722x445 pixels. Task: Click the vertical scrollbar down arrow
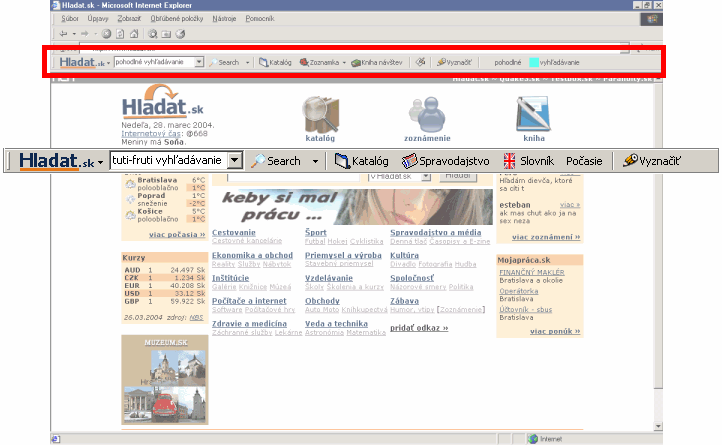coord(658,426)
